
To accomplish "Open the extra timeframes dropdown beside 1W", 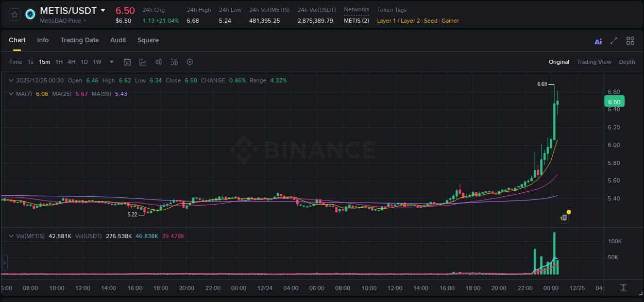I will (x=111, y=61).
